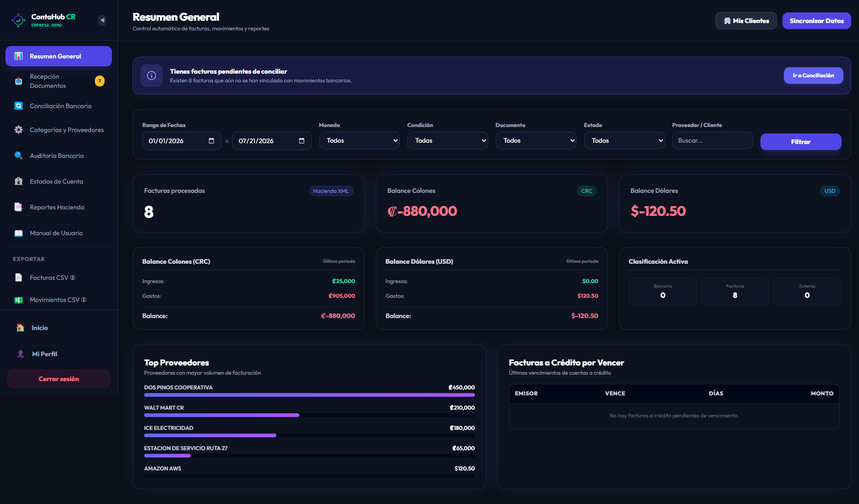
Task: Click DÍAS column header
Action: coord(716,394)
